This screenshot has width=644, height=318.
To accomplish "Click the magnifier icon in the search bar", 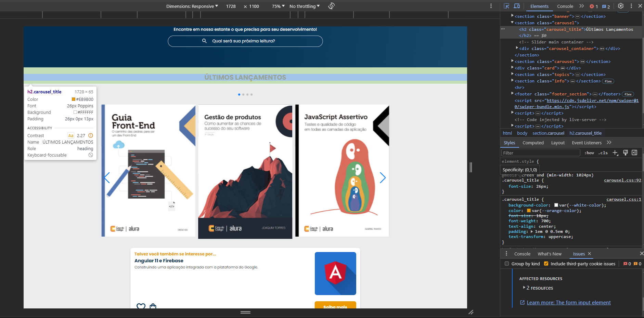I will [204, 41].
